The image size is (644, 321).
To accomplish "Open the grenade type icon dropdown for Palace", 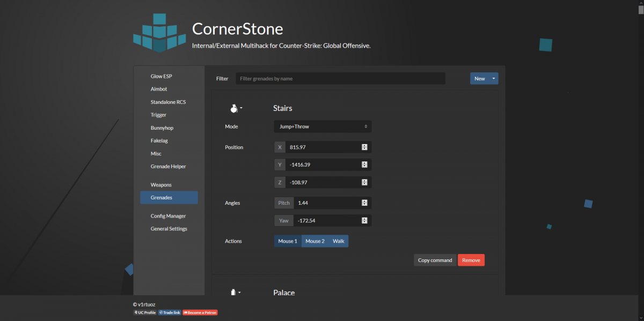I will click(x=235, y=293).
